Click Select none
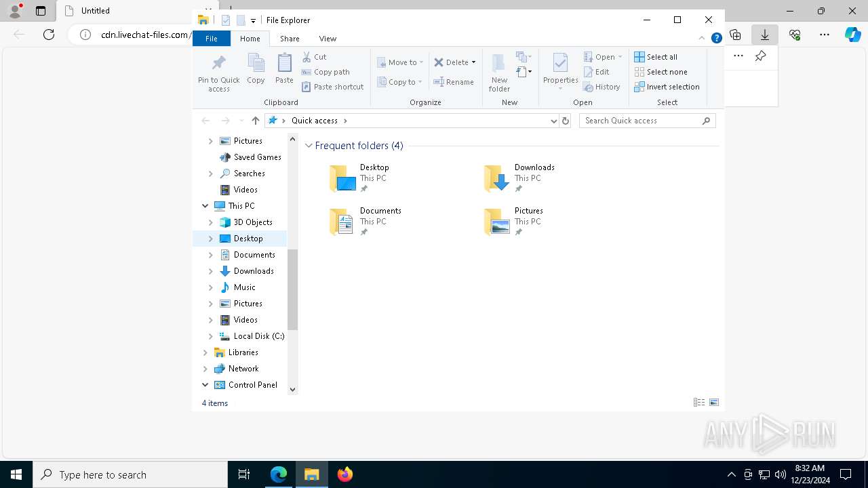Image resolution: width=868 pixels, height=488 pixels. click(661, 72)
